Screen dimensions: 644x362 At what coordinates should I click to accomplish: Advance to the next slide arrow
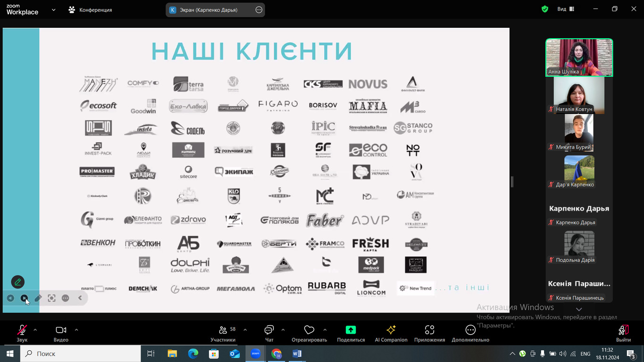(x=24, y=298)
